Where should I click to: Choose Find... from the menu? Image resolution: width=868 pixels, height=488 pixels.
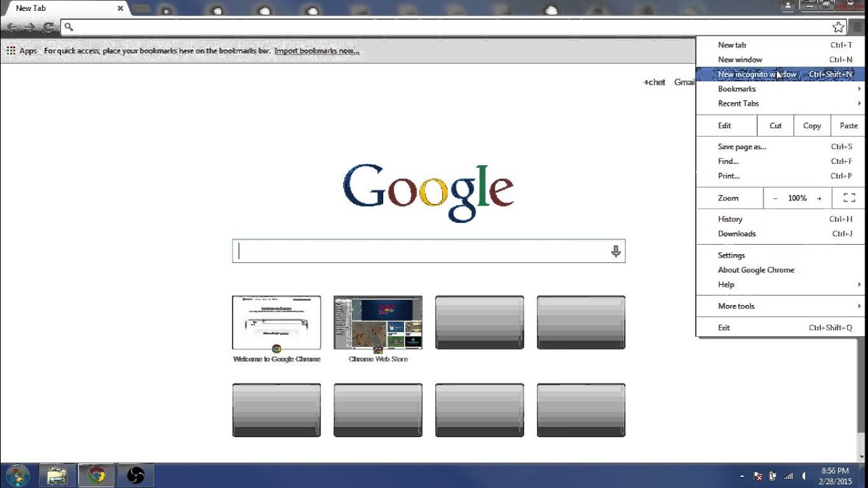click(x=781, y=161)
